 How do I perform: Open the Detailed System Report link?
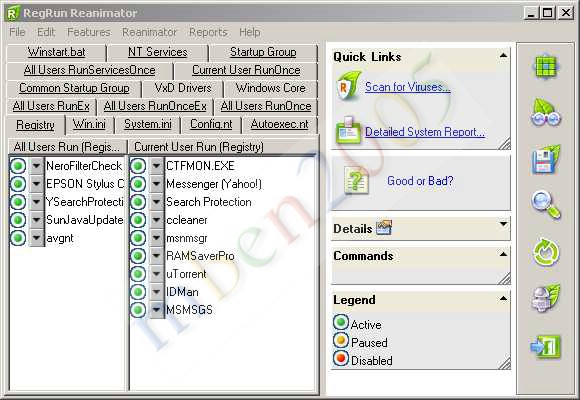click(x=425, y=132)
